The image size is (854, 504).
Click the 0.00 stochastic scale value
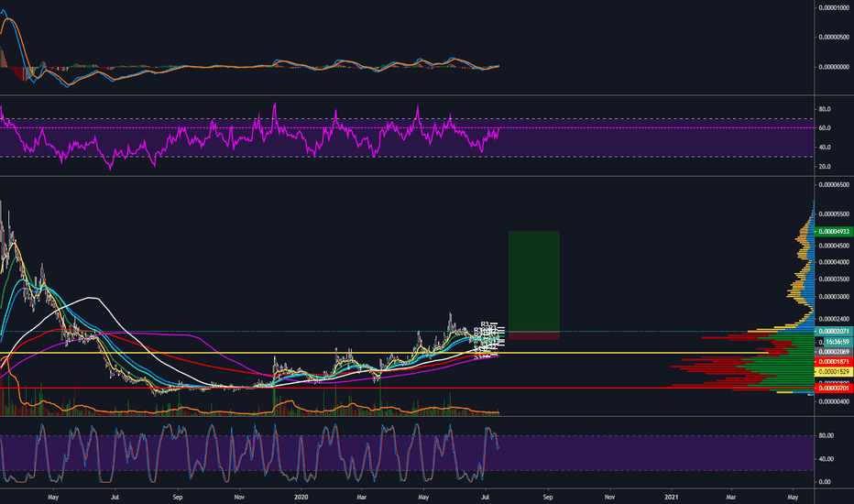(x=825, y=482)
